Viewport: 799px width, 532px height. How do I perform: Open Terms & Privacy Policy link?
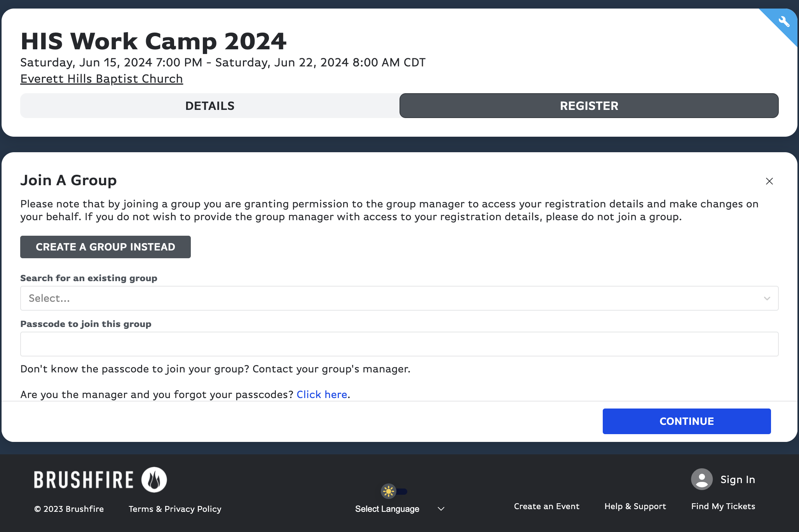[175, 509]
